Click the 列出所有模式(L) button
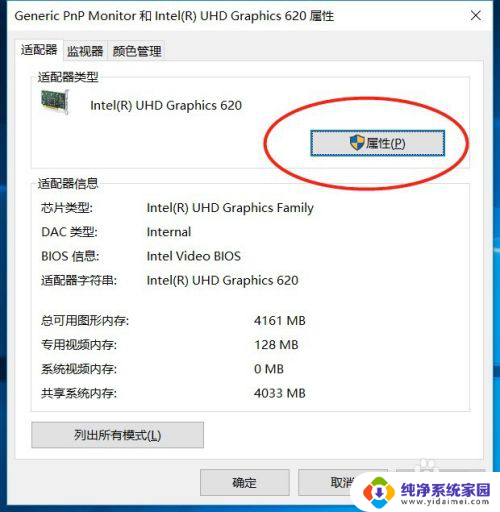This screenshot has height=512, width=500. pos(117,435)
